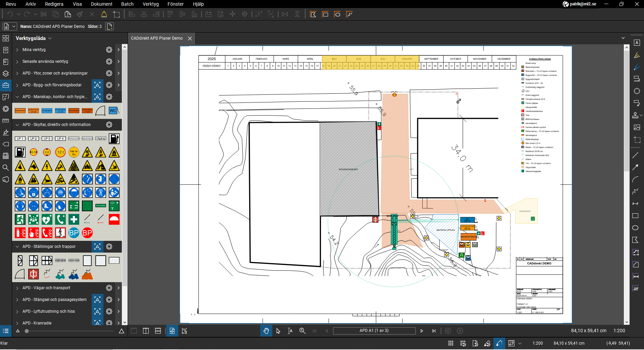The width and height of the screenshot is (644, 350).
Task: Select the WC symbol in toolbox
Action: pyautogui.click(x=113, y=111)
